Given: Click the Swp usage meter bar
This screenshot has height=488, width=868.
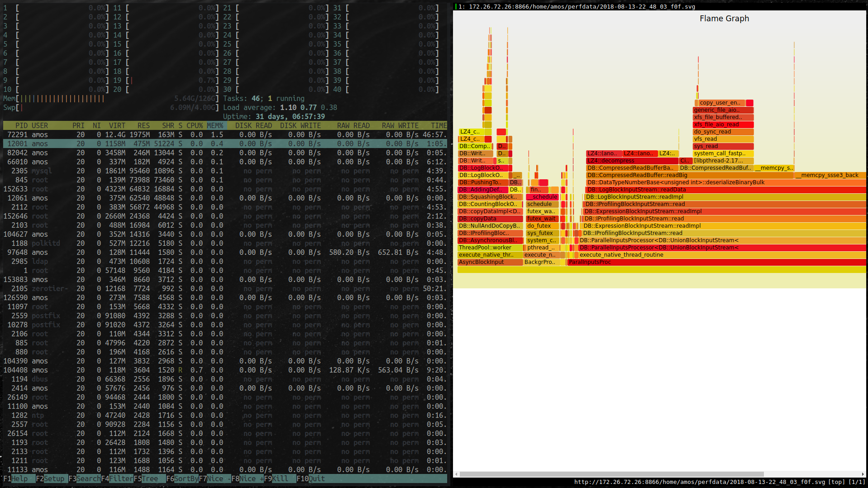Looking at the screenshot, I should click(111, 107).
